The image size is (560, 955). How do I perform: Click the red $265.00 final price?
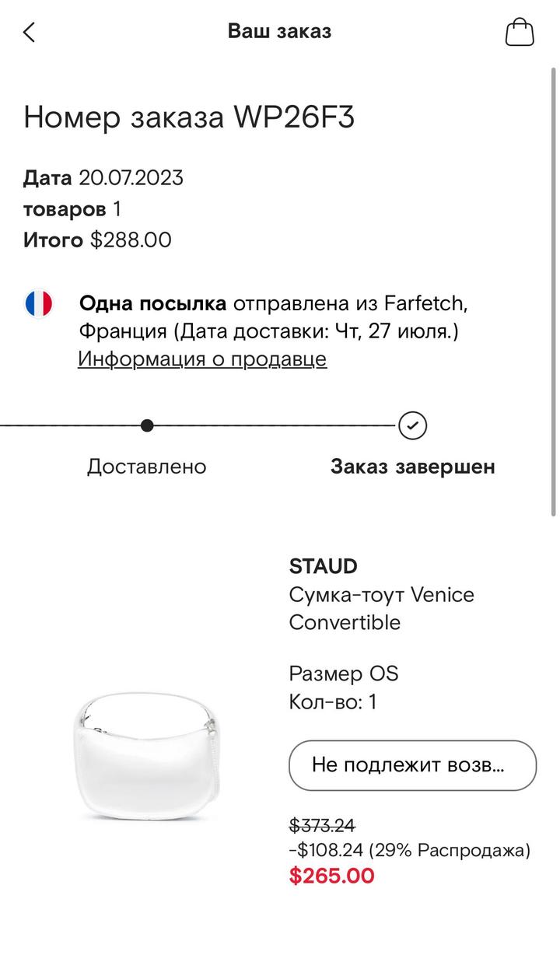(331, 876)
